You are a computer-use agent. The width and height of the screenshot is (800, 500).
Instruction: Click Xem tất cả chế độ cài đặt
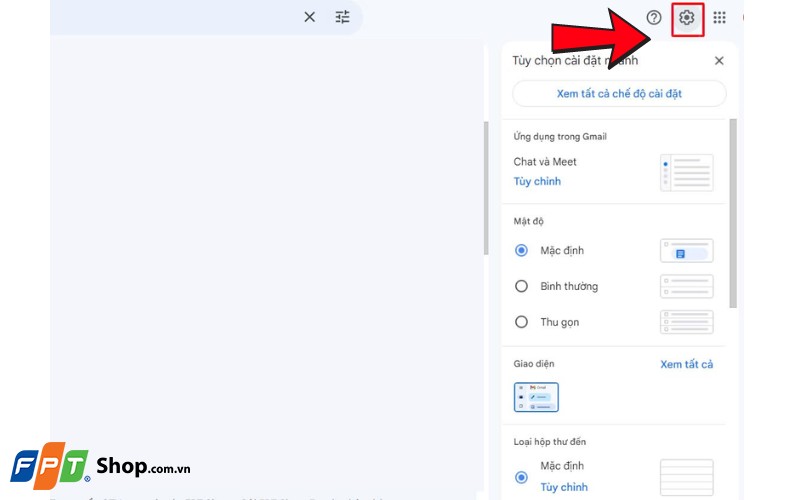(619, 94)
